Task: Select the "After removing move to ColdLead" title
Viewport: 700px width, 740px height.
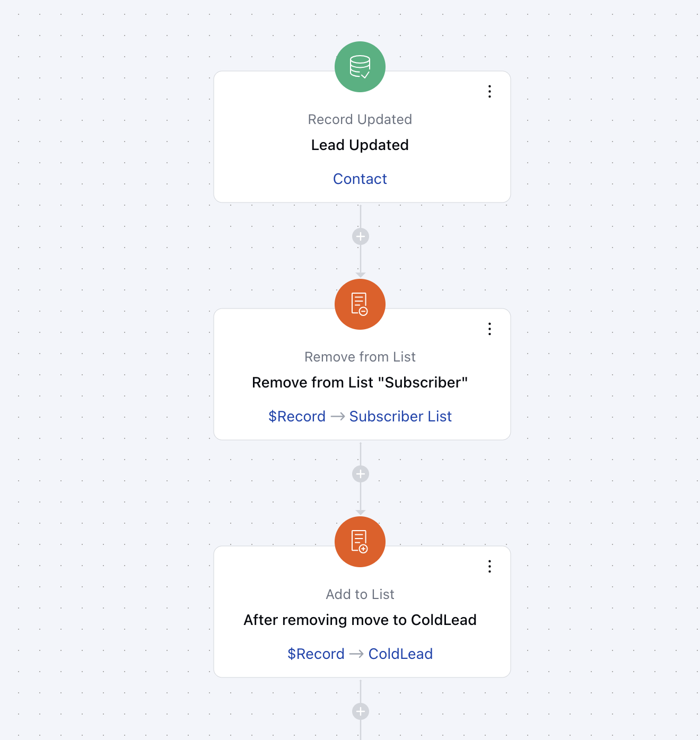Action: (360, 620)
